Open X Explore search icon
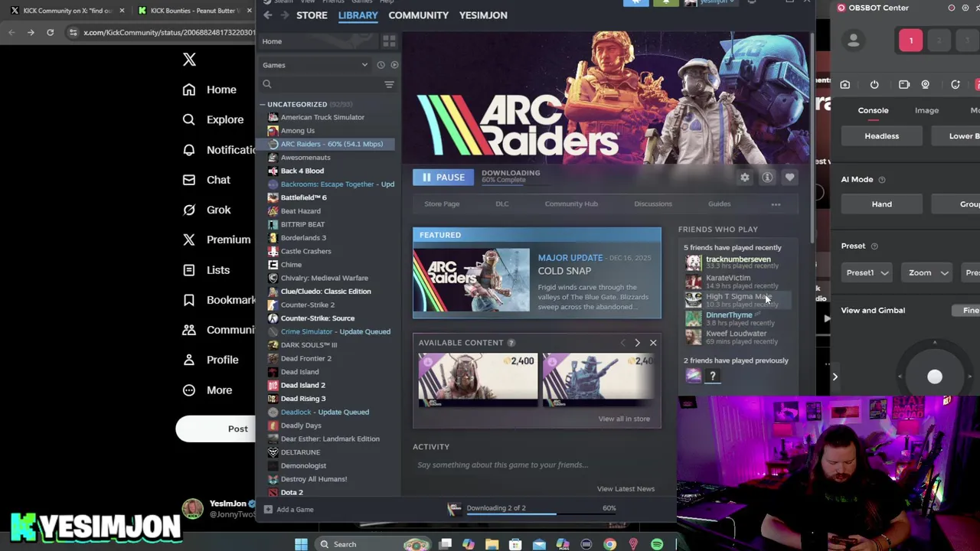980x551 pixels. pos(189,119)
